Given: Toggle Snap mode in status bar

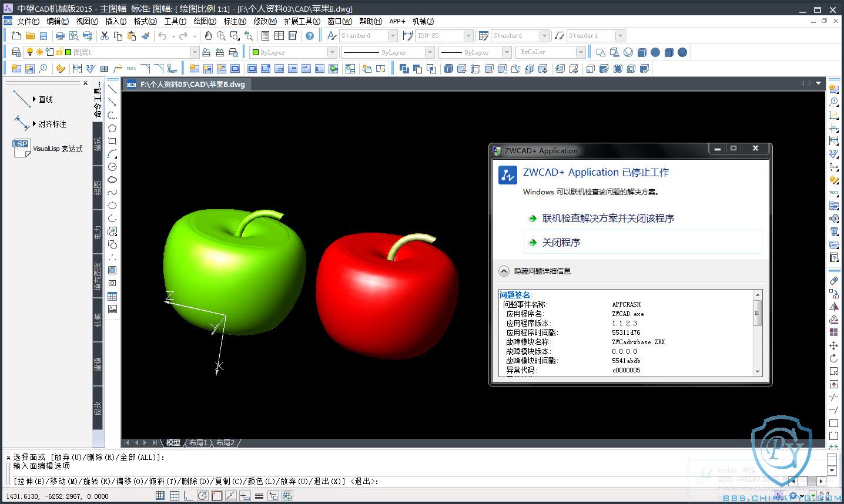Looking at the screenshot, I should click(160, 496).
